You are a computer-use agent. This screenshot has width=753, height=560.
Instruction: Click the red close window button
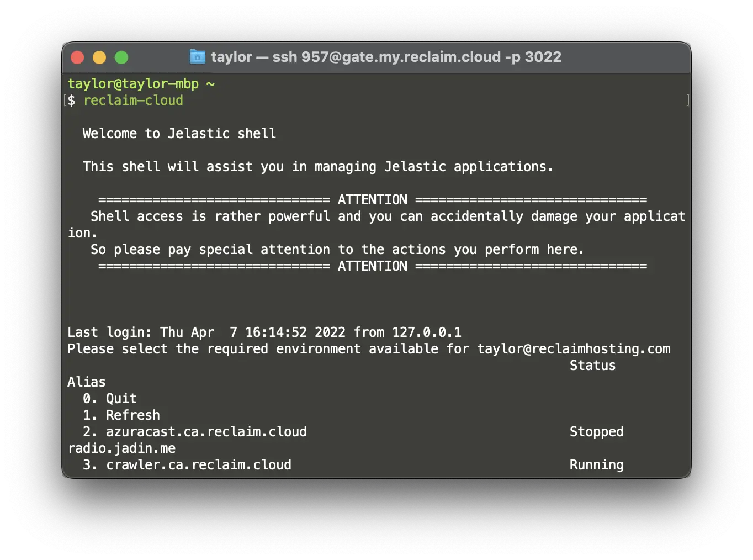(77, 57)
